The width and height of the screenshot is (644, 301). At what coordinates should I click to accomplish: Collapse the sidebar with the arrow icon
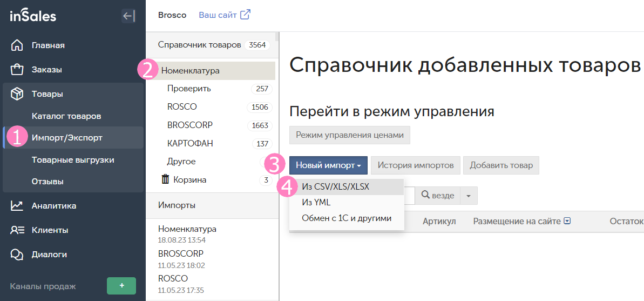click(x=128, y=16)
